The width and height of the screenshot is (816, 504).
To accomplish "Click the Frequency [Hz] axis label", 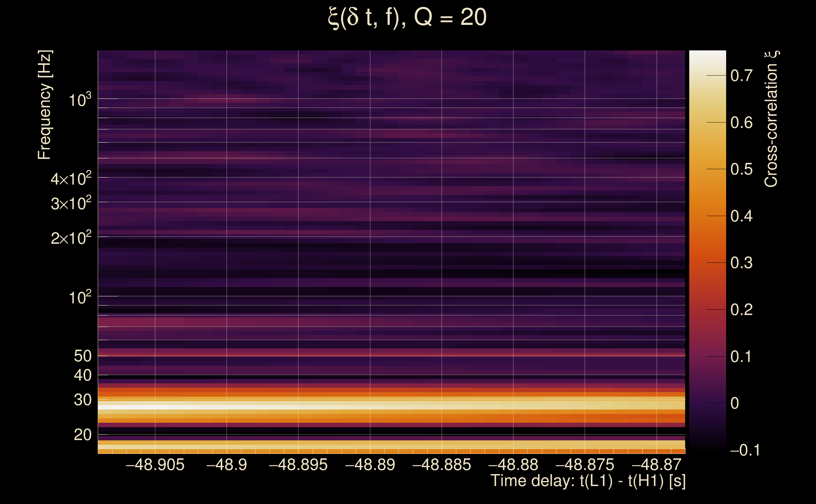I will (x=45, y=105).
